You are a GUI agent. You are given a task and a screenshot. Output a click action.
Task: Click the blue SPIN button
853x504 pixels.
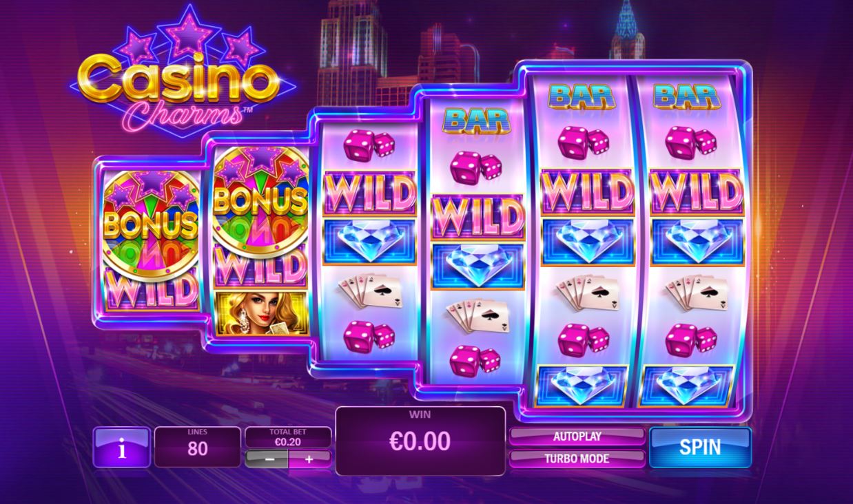(x=700, y=448)
